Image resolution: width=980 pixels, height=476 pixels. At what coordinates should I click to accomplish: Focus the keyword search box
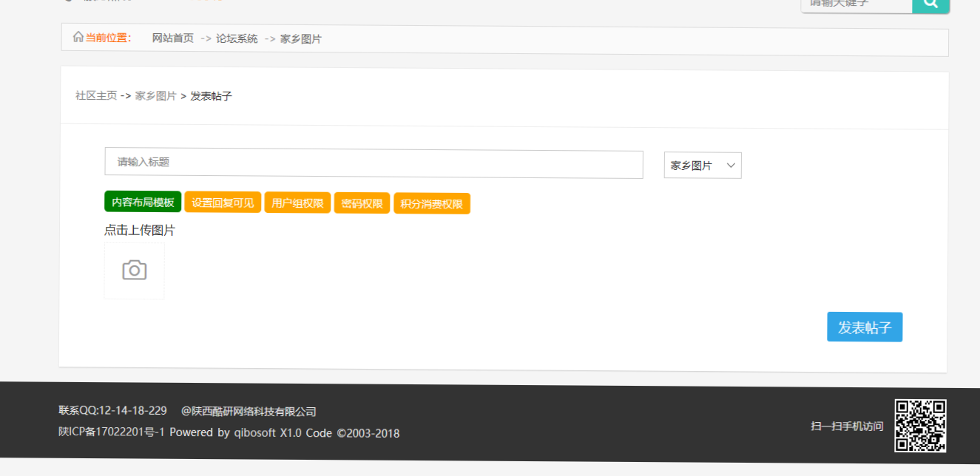pyautogui.click(x=856, y=4)
